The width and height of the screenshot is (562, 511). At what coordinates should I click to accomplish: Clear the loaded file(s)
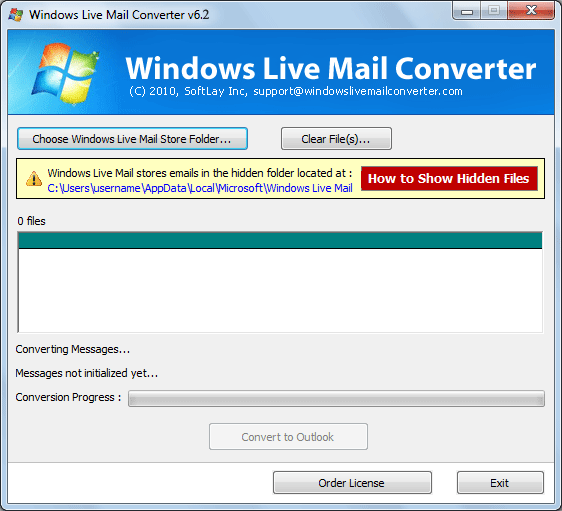(336, 139)
